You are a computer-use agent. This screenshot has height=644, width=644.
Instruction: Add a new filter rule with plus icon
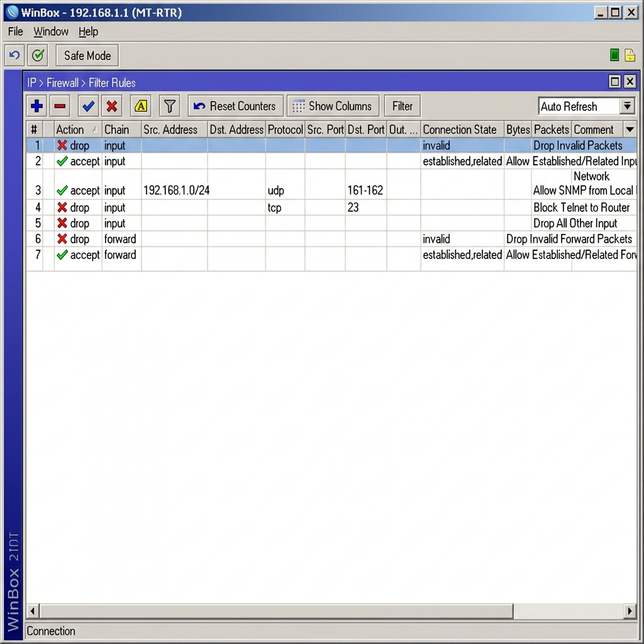(36, 106)
